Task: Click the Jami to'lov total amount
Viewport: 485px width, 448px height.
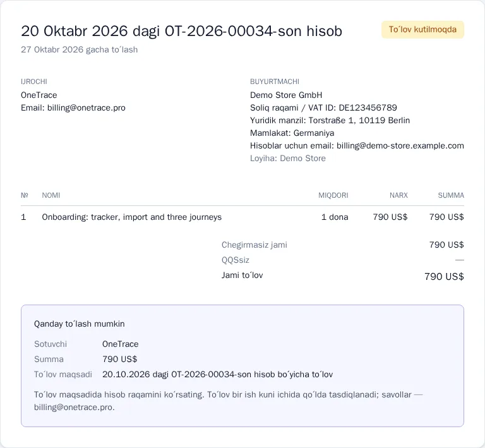Action: tap(444, 276)
